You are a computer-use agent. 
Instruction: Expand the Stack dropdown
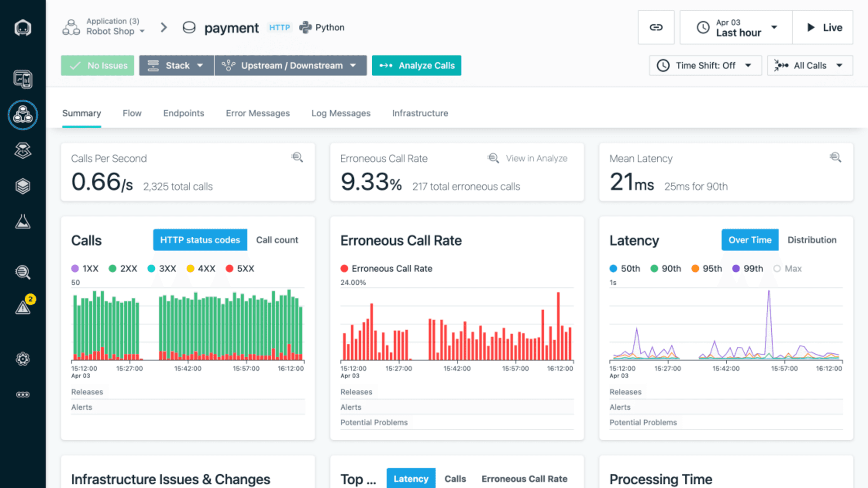tap(176, 65)
